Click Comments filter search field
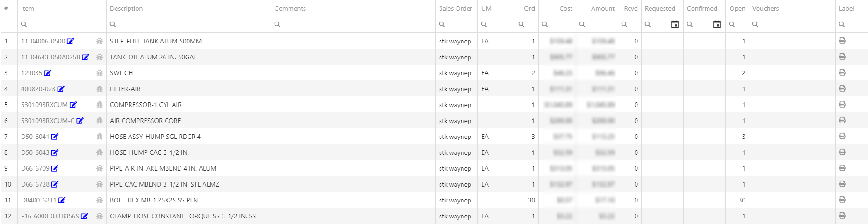 pos(353,24)
